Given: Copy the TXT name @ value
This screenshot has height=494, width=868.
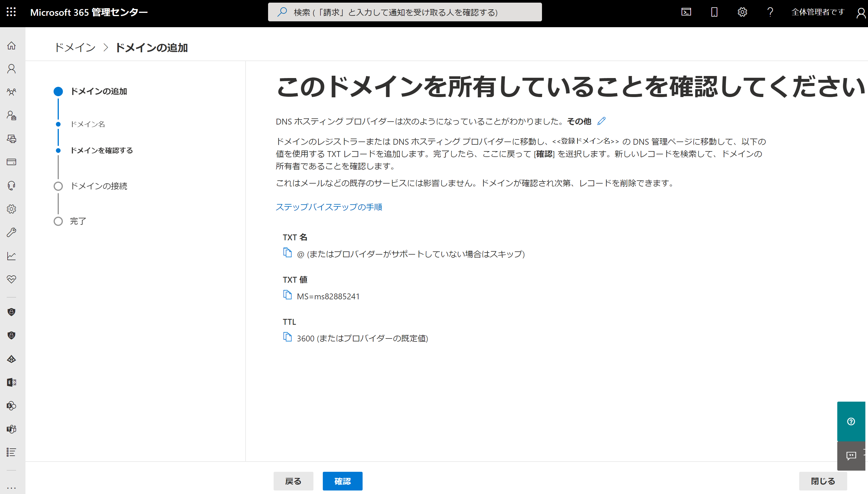Looking at the screenshot, I should pos(287,253).
